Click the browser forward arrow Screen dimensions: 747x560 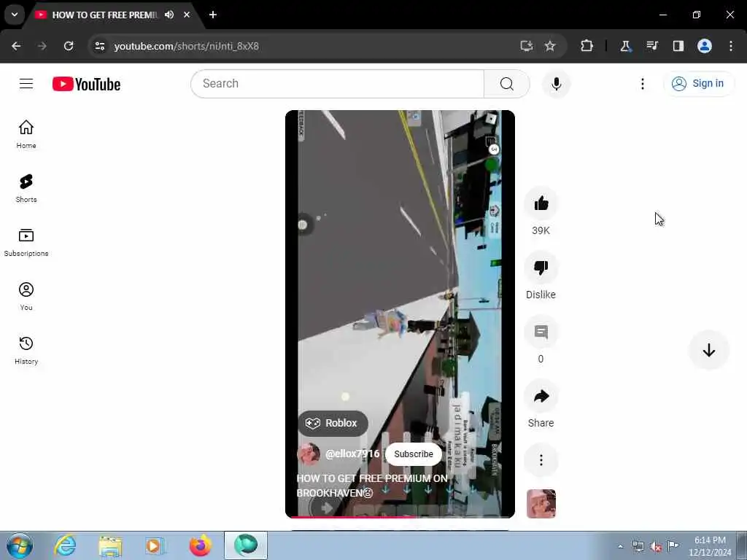tap(42, 46)
